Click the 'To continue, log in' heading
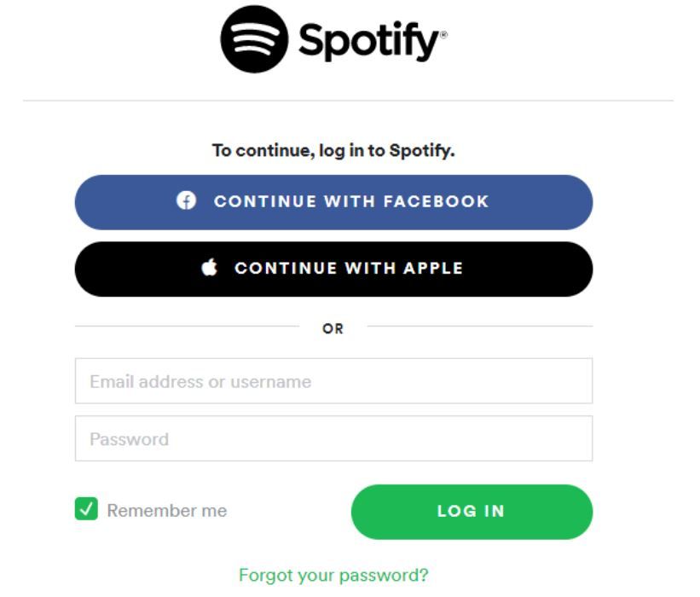700x597 pixels. pos(333,150)
